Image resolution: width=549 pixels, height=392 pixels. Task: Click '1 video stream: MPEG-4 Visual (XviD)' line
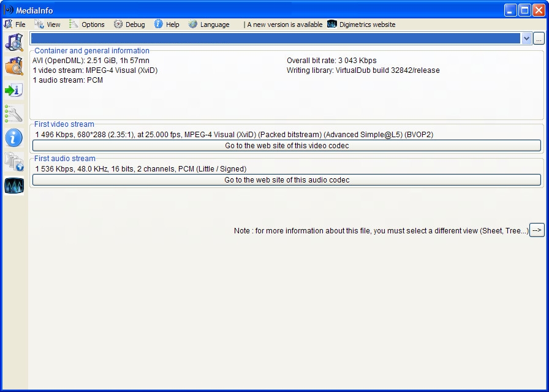(95, 70)
